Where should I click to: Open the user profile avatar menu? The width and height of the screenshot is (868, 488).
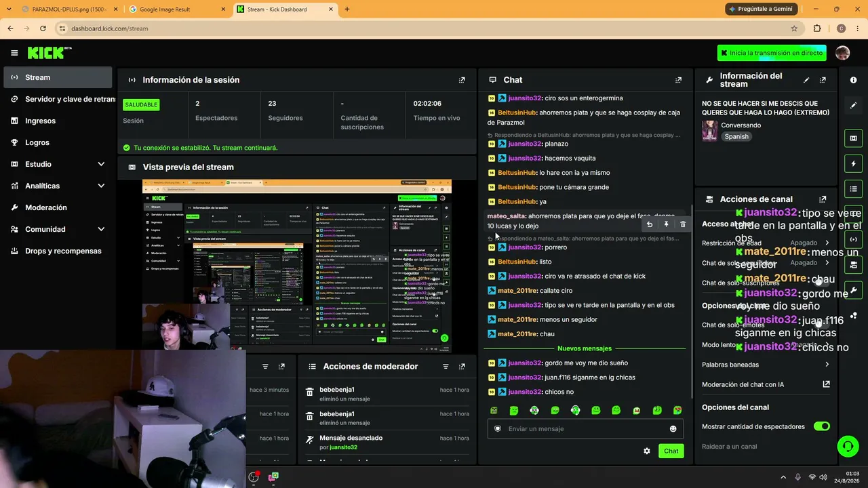click(x=842, y=53)
